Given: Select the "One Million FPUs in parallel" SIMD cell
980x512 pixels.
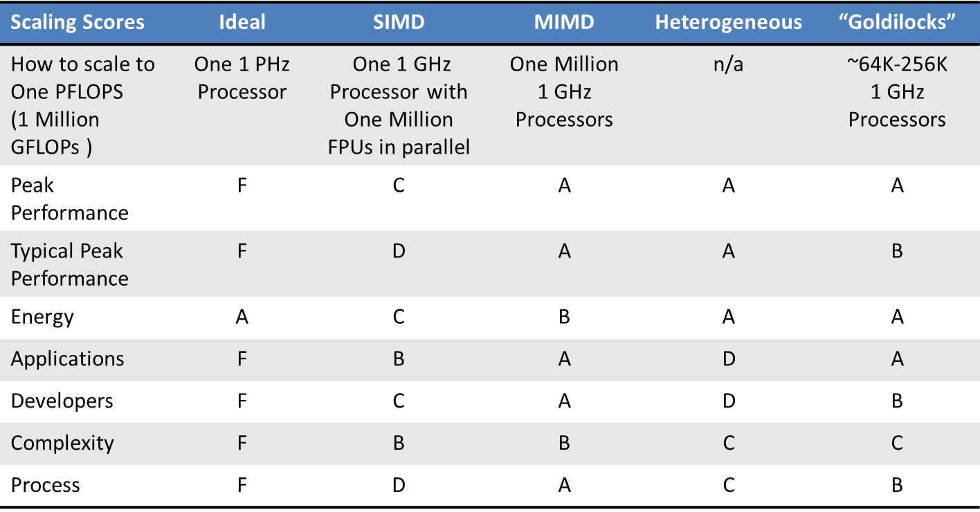Looking at the screenshot, I should (399, 105).
